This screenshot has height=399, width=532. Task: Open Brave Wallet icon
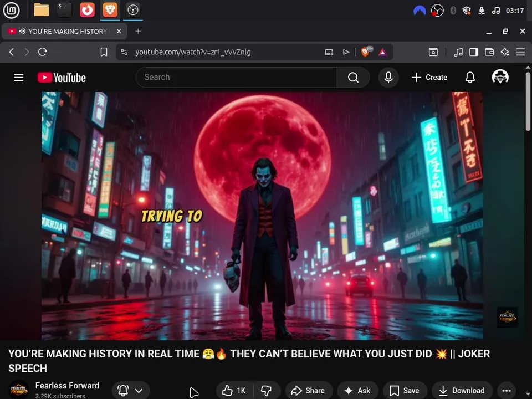click(489, 52)
